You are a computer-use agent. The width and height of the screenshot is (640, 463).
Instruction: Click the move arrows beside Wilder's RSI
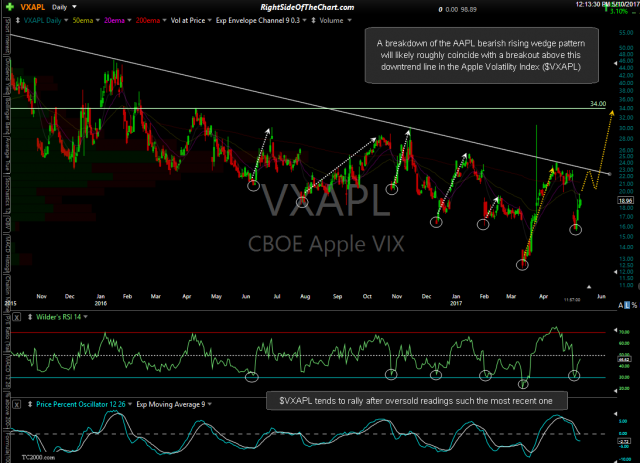click(x=30, y=317)
